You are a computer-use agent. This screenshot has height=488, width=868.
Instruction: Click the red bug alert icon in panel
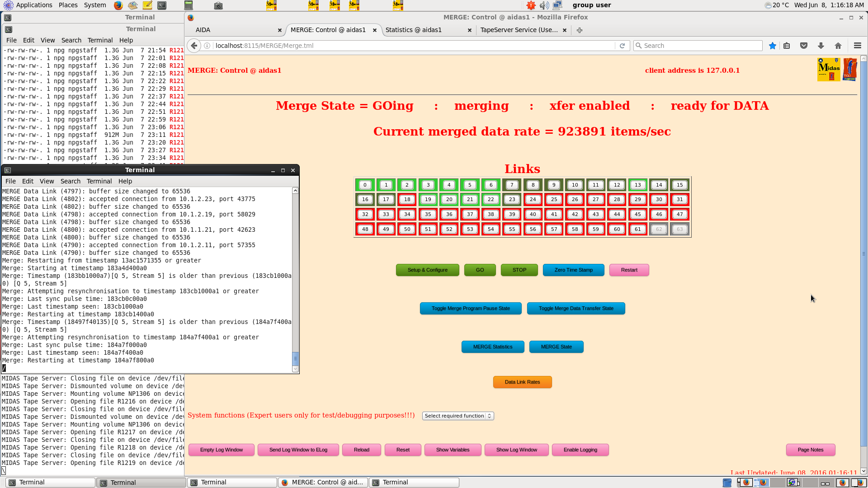[531, 5]
